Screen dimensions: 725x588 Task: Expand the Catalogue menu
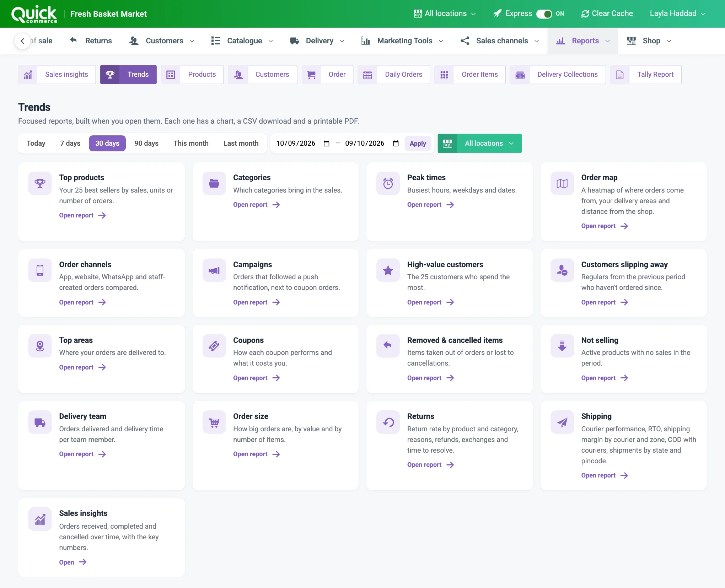pos(242,41)
